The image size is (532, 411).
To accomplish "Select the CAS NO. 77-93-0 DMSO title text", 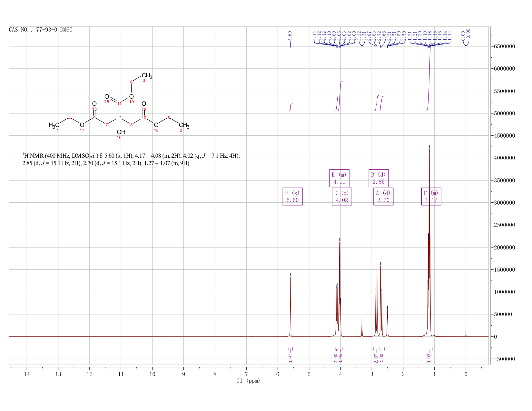I will tap(41, 30).
